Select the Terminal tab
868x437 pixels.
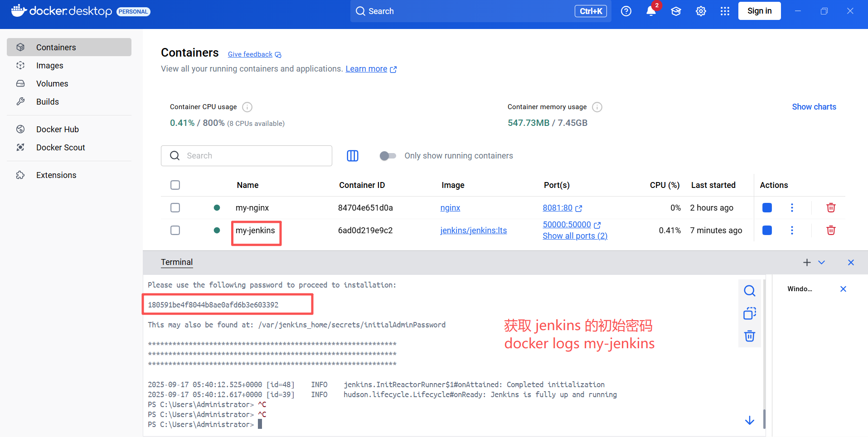point(177,262)
